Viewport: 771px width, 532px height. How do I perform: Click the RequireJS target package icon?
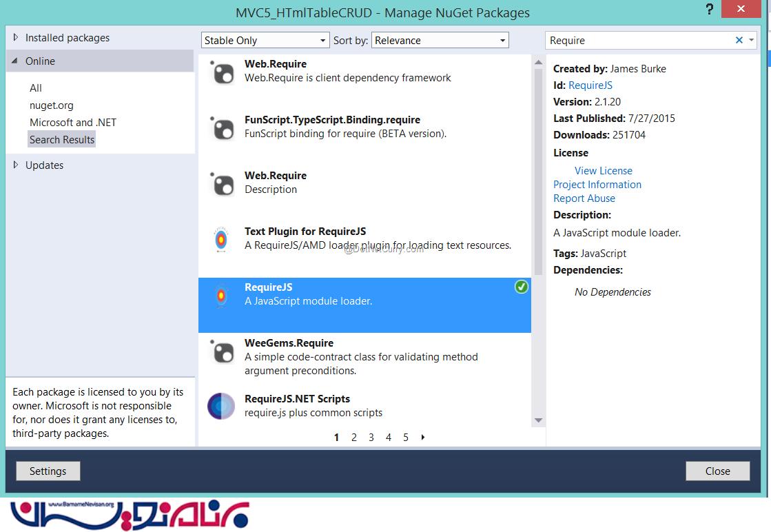pos(221,296)
